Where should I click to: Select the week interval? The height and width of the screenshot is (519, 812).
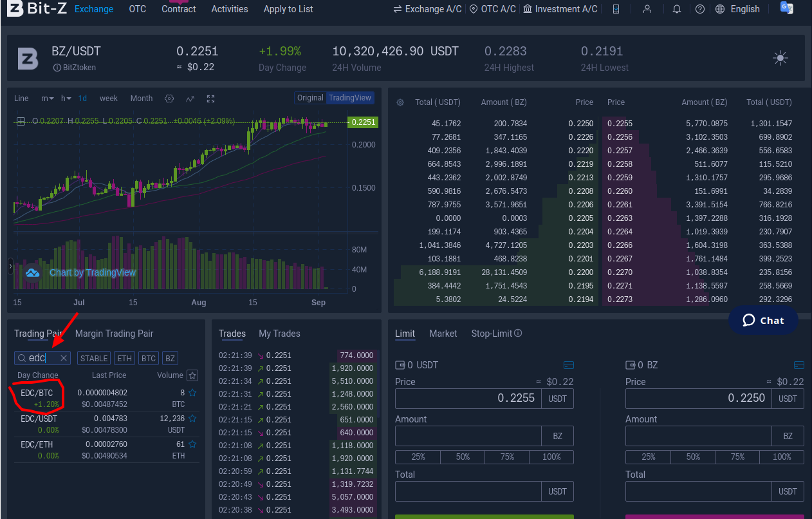(x=109, y=99)
